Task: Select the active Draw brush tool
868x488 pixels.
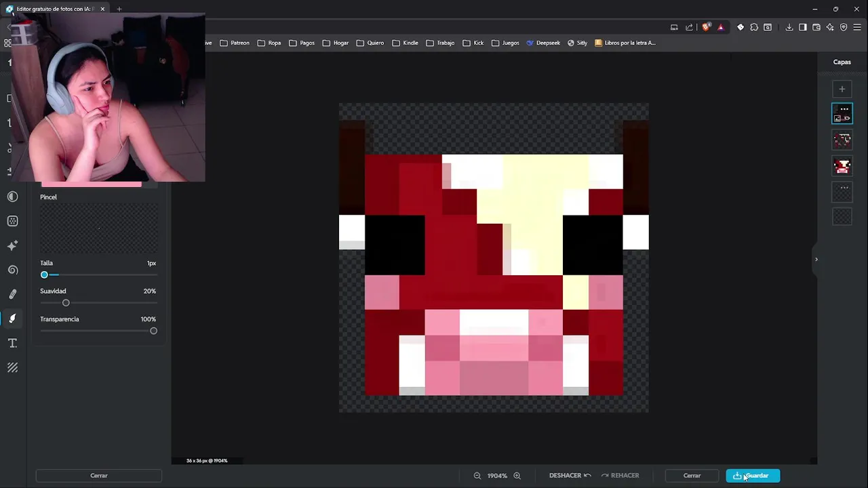Action: pos(12,319)
